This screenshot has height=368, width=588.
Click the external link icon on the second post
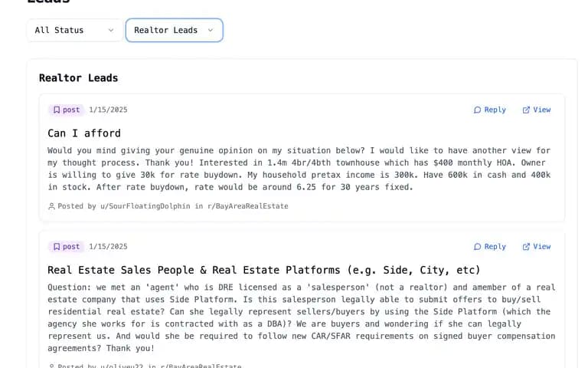[x=526, y=247]
